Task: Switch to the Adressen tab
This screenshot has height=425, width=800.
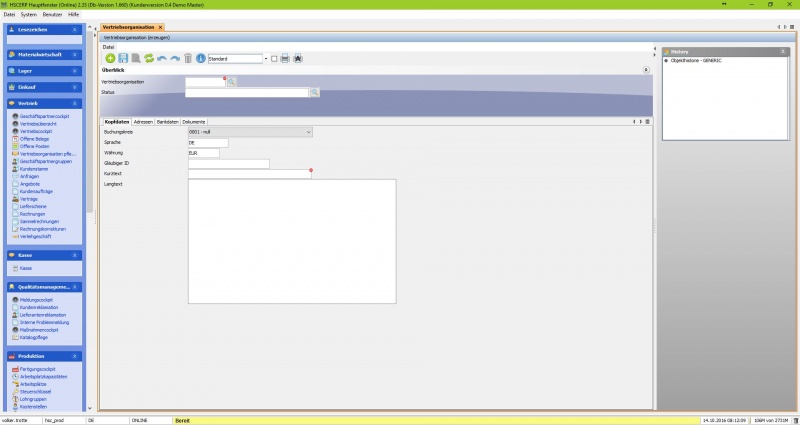Action: (x=143, y=121)
